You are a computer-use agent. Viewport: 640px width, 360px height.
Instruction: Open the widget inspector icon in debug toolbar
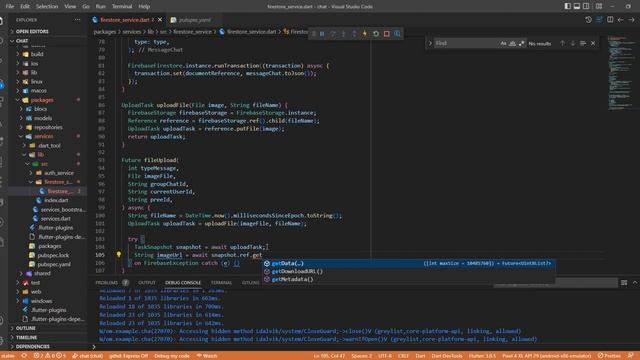(397, 34)
